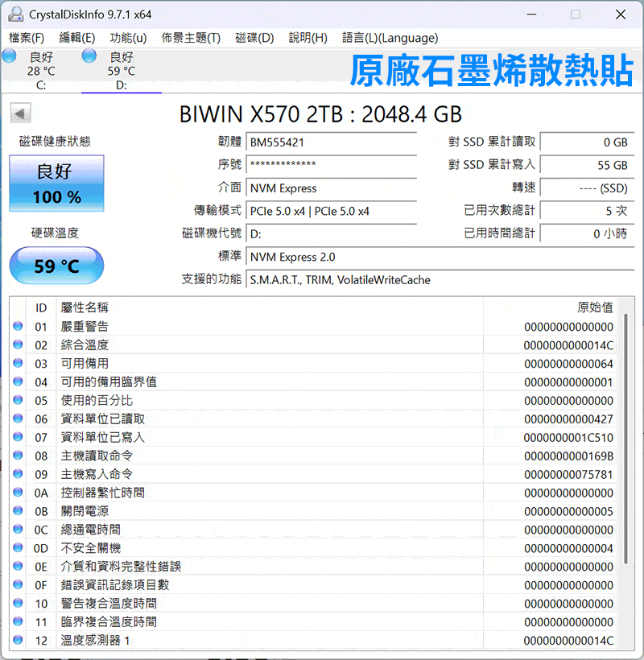Viewport: 644px width, 660px height.
Task: Click the status dot for 可用備用 row
Action: (18, 363)
